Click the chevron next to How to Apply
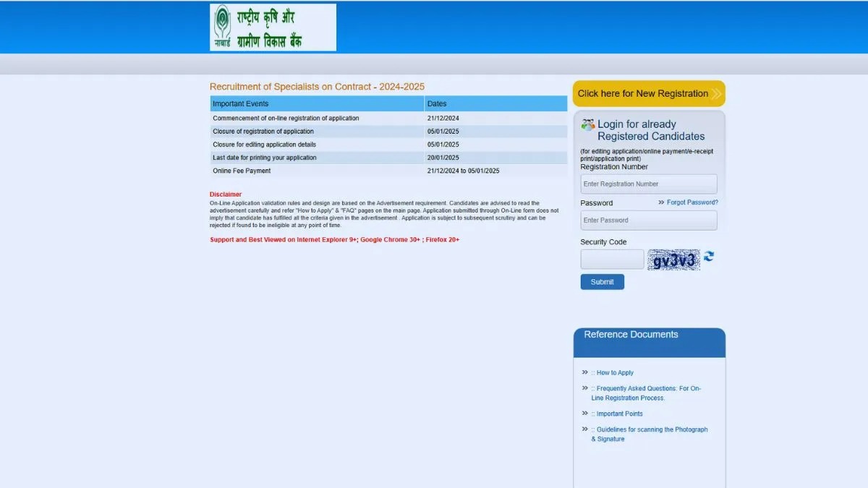This screenshot has width=868, height=488. 585,372
